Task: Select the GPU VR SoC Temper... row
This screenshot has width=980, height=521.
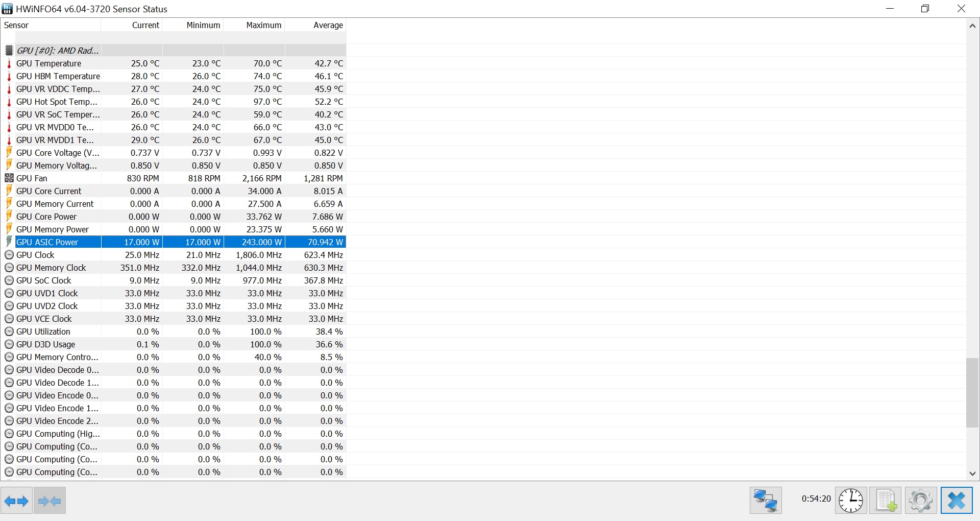Action: tap(174, 114)
